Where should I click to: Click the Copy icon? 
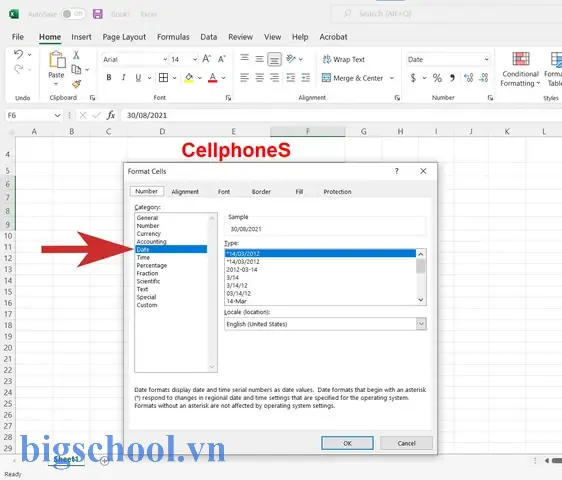76,69
